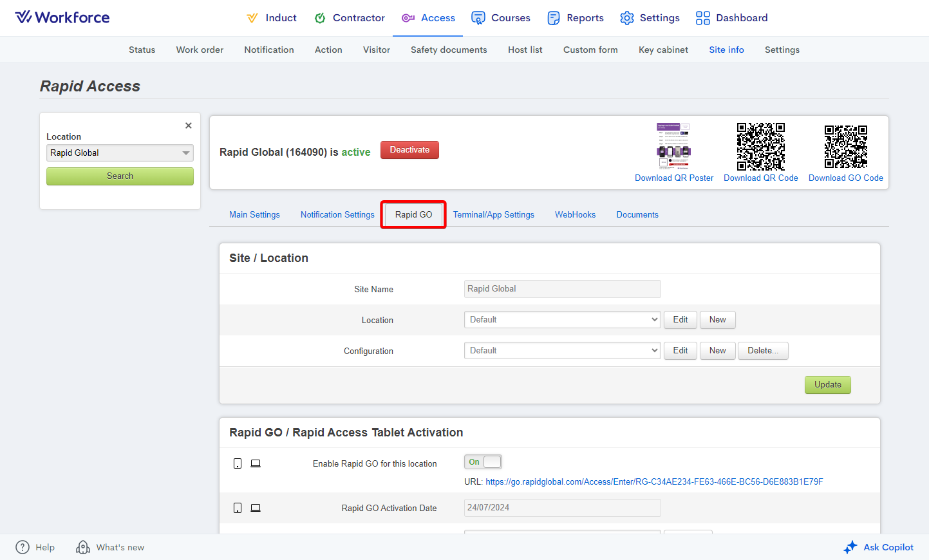The image size is (929, 560).
Task: Click the Ask Copilot label
Action: point(888,548)
